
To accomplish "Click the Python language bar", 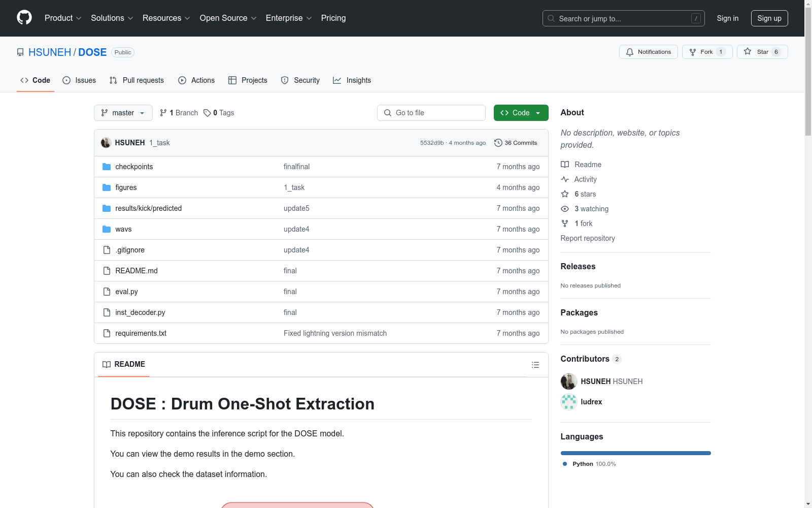I will [x=636, y=453].
